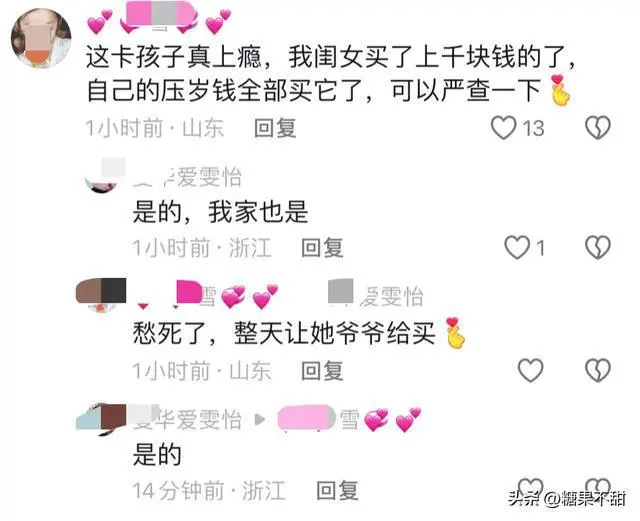Like the last 是的 reply
The height and width of the screenshot is (521, 640).
click(x=530, y=488)
